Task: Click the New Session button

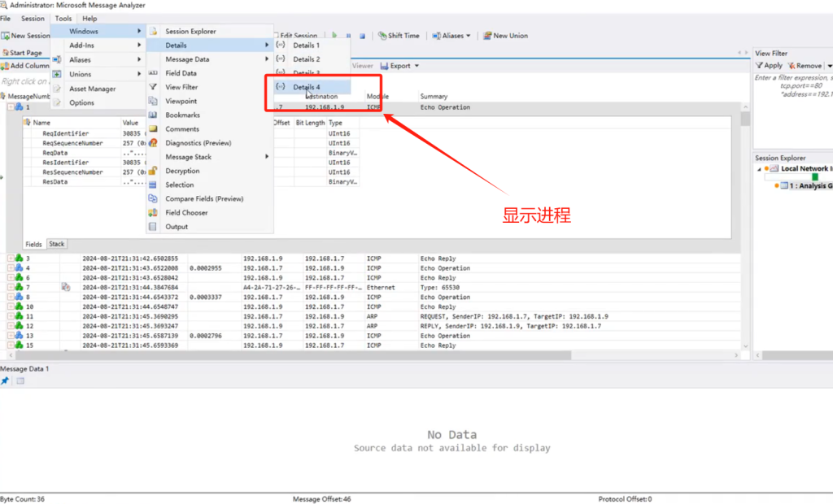Action: (25, 36)
